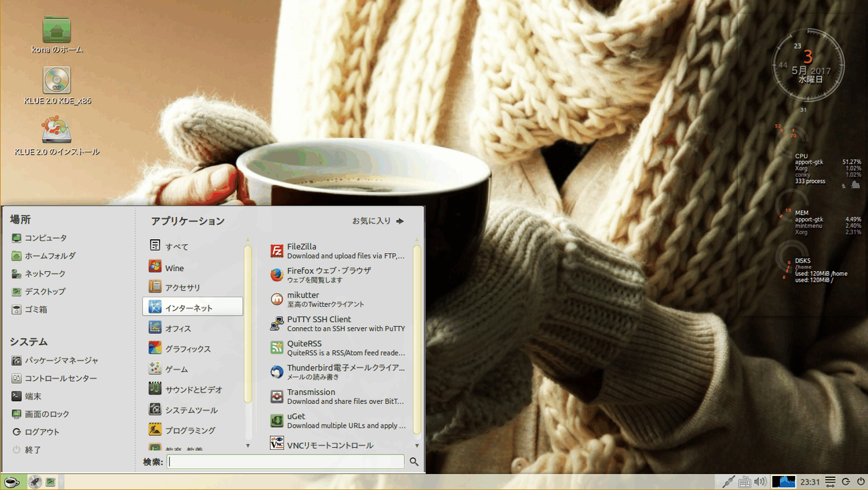Launch FileZilla from the application list
Image resolution: width=868 pixels, height=490 pixels.
click(338, 251)
